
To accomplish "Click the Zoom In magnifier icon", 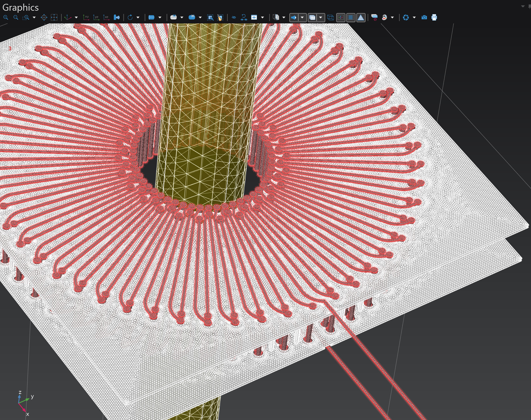I will (6, 17).
